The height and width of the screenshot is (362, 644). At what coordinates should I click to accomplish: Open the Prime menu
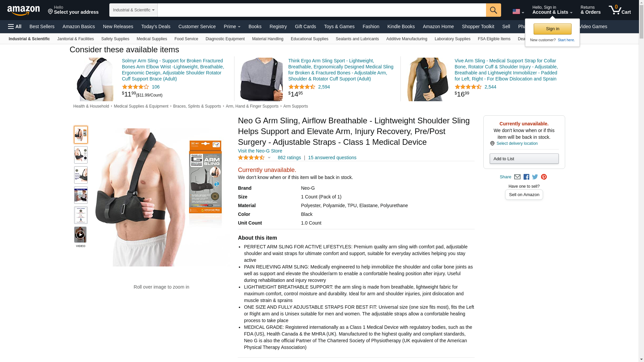click(x=232, y=26)
